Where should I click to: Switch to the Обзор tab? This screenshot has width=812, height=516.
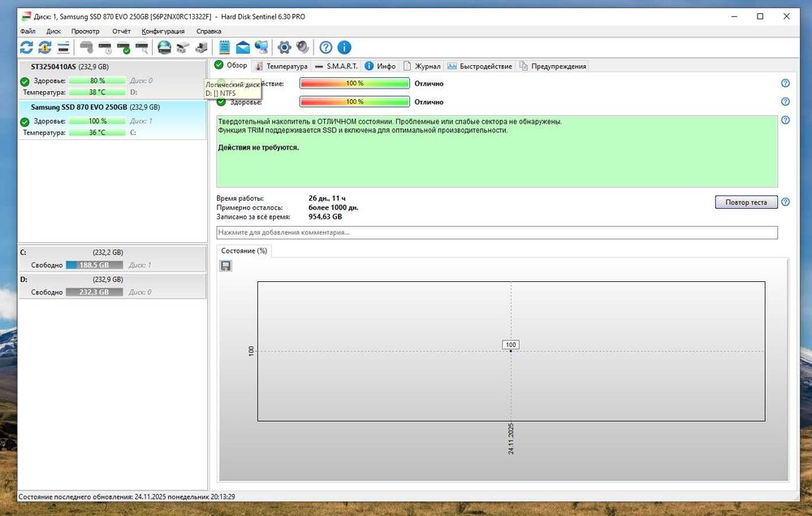[231, 65]
